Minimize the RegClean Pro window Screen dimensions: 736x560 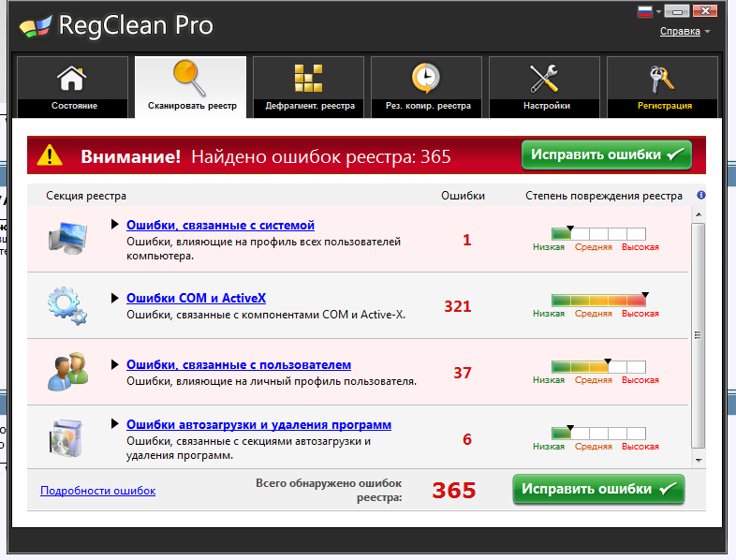click(x=677, y=11)
